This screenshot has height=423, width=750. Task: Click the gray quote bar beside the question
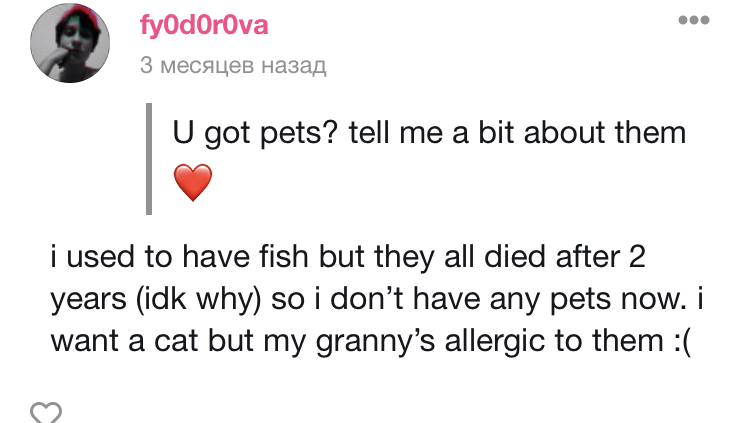149,159
